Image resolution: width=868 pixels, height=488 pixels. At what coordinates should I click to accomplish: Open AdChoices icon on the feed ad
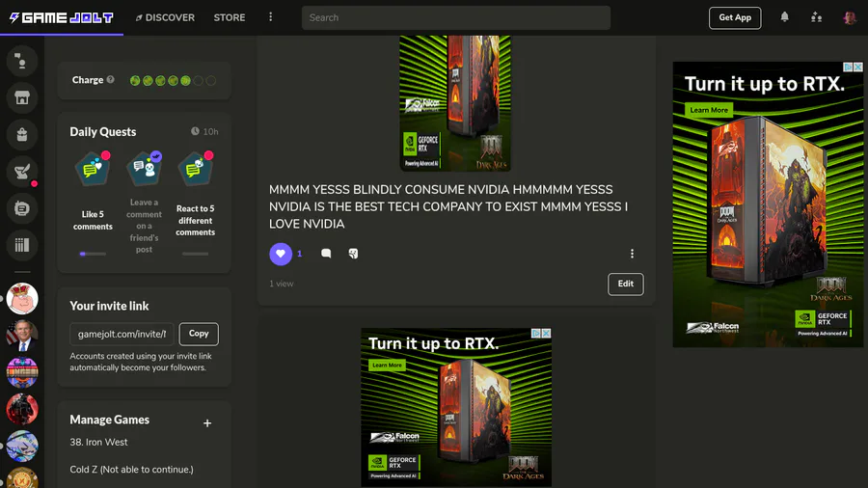pos(536,333)
